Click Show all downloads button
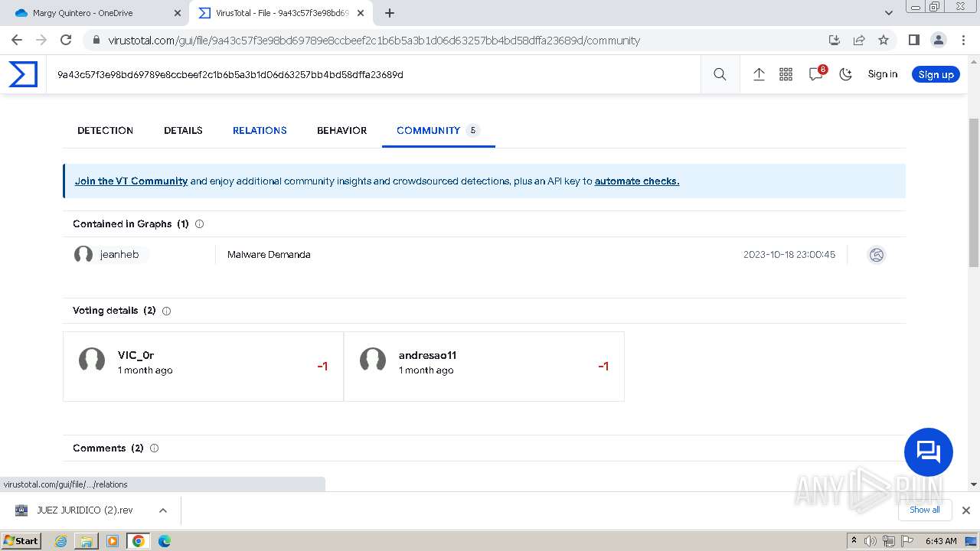This screenshot has width=980, height=551. [x=924, y=510]
